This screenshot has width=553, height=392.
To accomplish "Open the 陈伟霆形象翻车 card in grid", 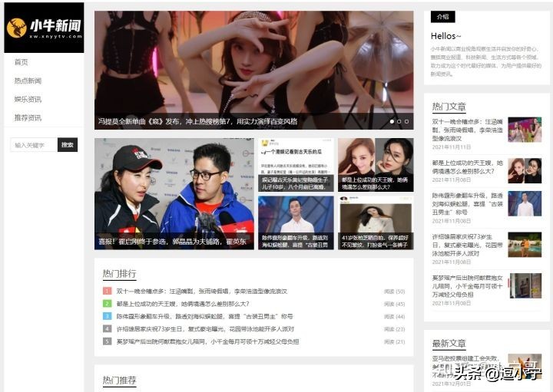I will [x=296, y=223].
